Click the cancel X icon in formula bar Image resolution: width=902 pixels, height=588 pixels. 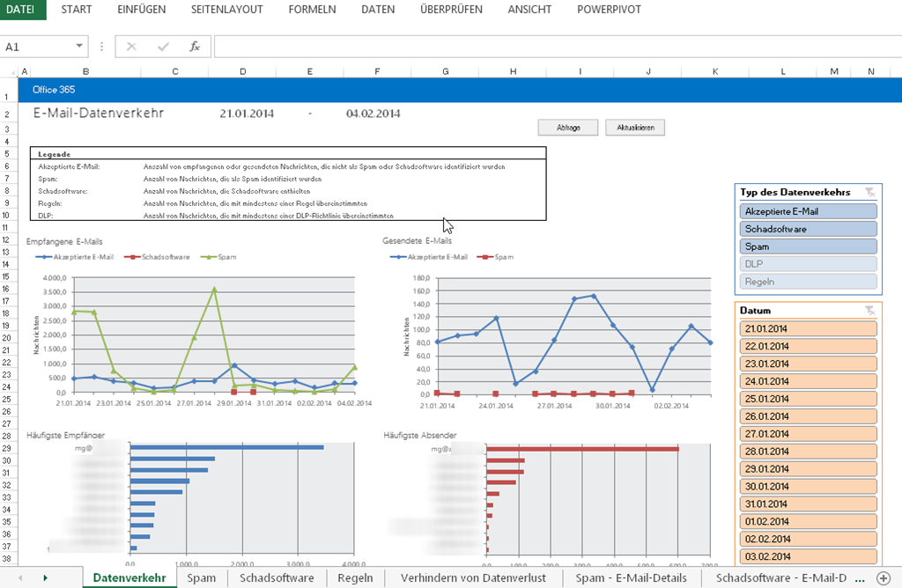(131, 47)
